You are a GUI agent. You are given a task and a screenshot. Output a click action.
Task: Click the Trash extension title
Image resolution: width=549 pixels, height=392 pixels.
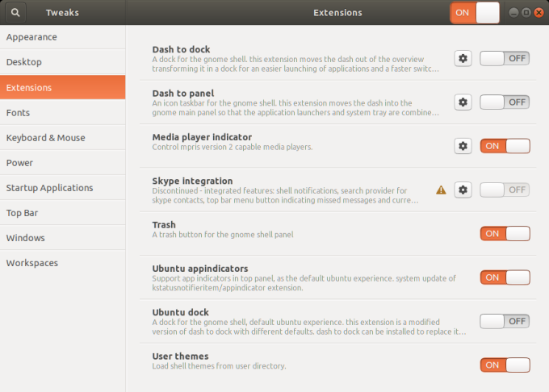pos(164,225)
